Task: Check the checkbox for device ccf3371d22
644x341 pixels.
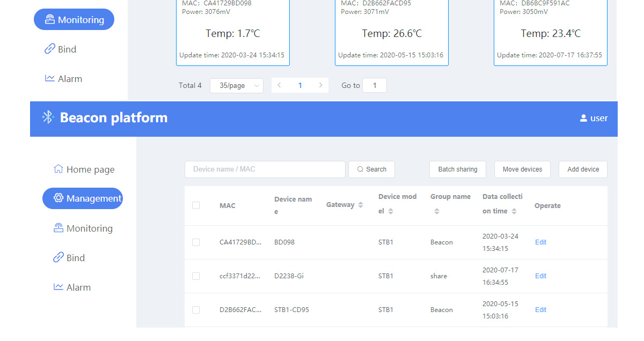Action: click(x=196, y=276)
